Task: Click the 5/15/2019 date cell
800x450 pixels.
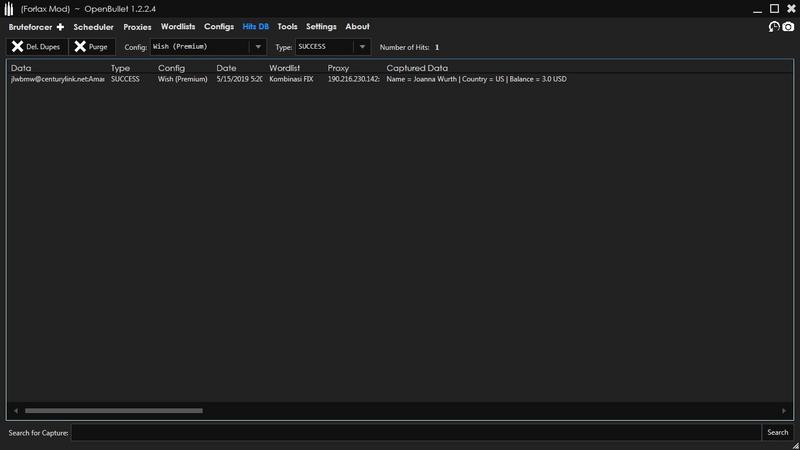Action: point(239,79)
